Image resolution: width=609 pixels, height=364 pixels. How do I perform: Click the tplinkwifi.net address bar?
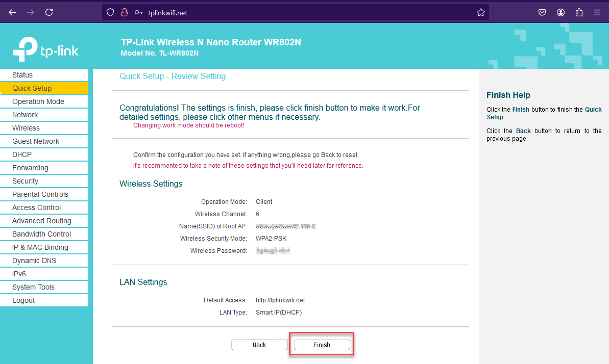click(x=295, y=12)
